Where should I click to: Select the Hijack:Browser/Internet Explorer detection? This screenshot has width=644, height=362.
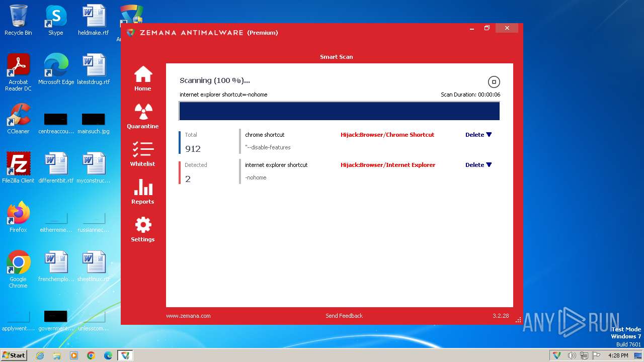pyautogui.click(x=388, y=165)
